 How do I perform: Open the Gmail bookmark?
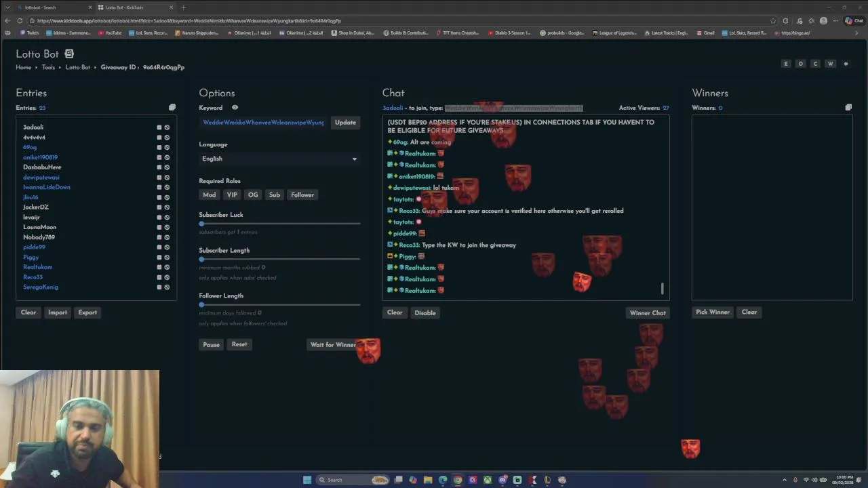[x=705, y=33]
